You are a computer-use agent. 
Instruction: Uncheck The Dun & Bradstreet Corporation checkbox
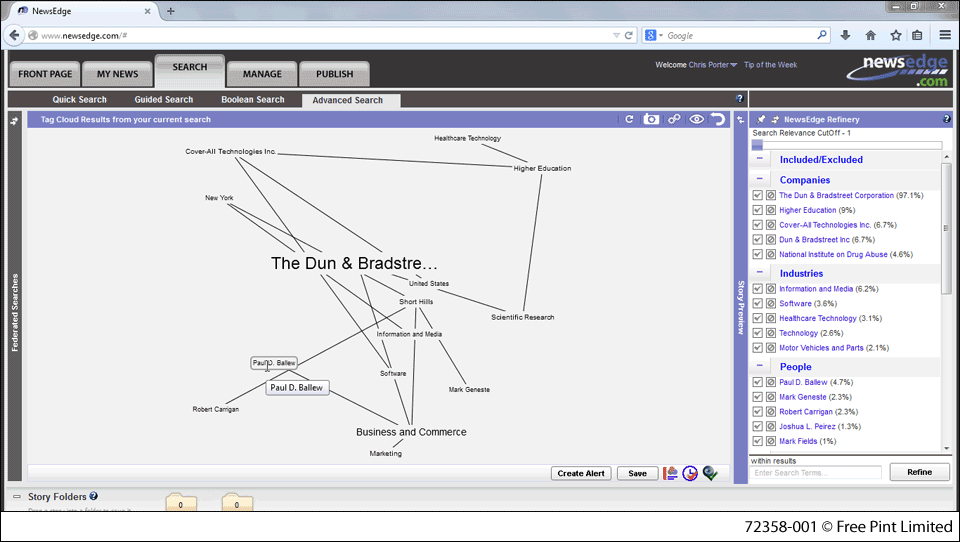point(757,196)
